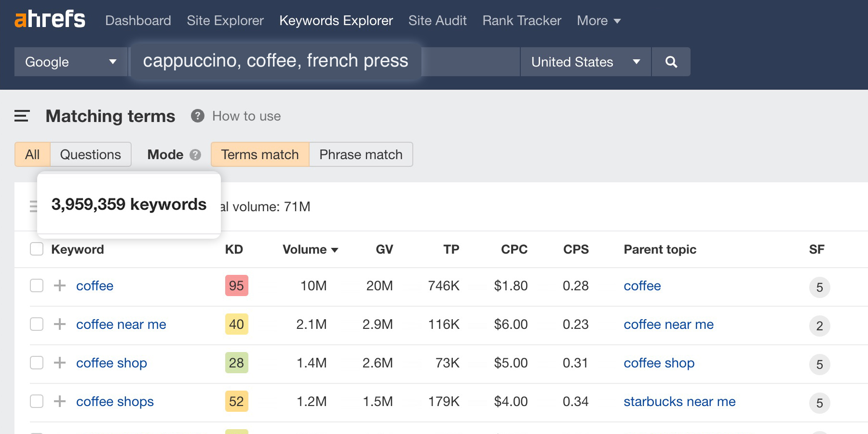Click the question mark icon beside Mode

pos(195,155)
